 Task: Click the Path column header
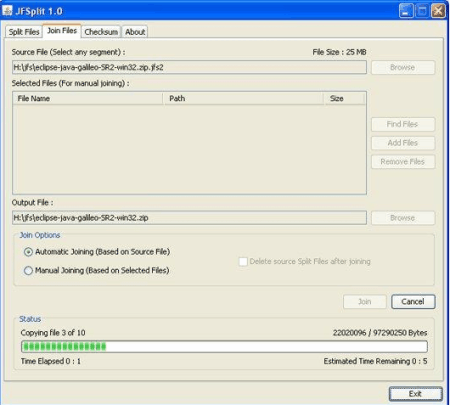pos(243,99)
